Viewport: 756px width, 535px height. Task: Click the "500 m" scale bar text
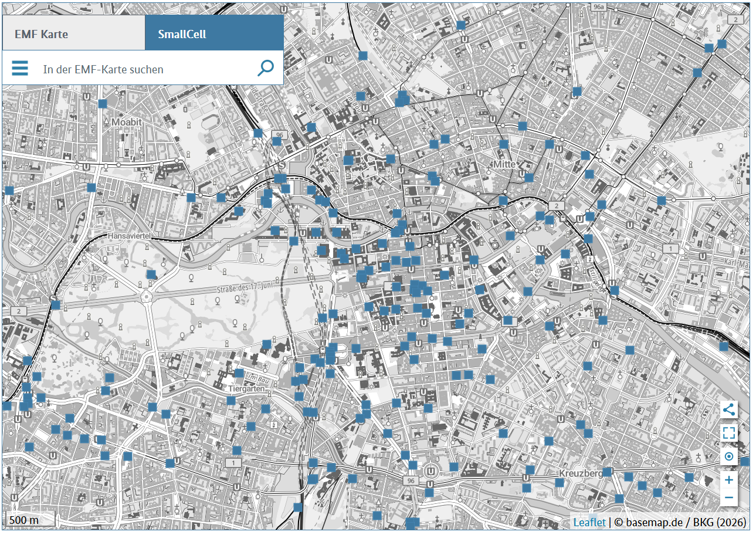pyautogui.click(x=24, y=520)
